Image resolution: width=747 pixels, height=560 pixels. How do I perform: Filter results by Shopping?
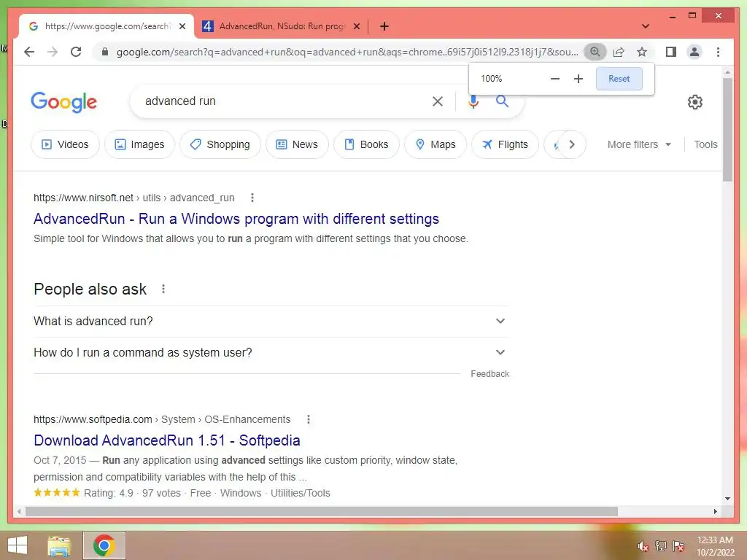[x=220, y=144]
